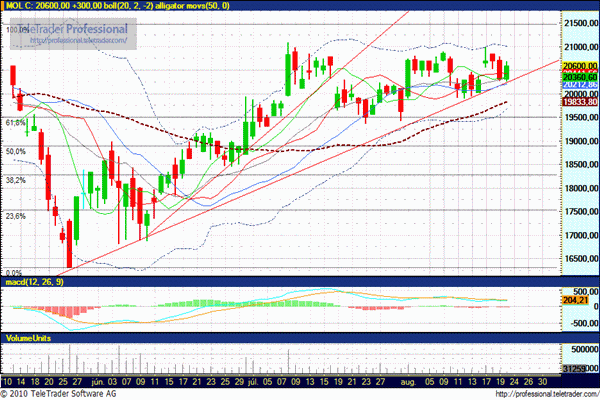Click the 'aug.' month label on the date axis
This screenshot has width=600, height=400.
click(408, 382)
